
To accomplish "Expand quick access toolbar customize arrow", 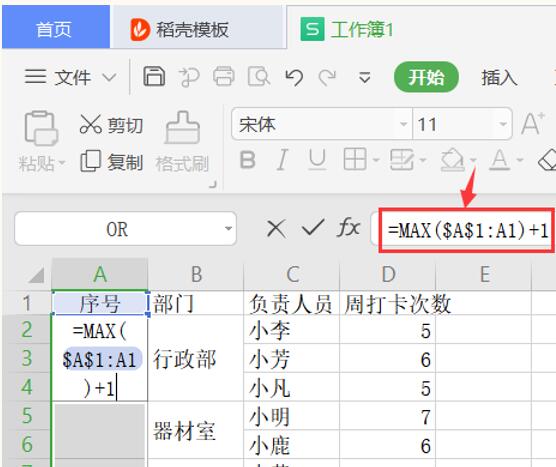I will pos(365,77).
